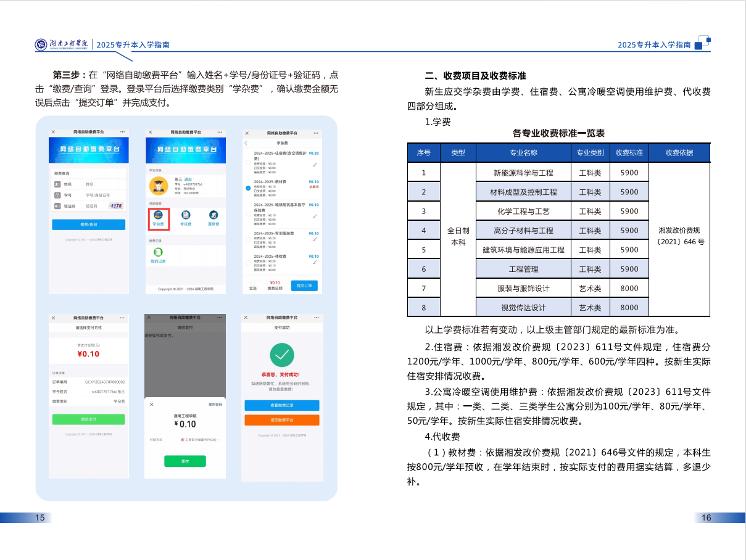This screenshot has height=560, width=746.
Task: Click the 二、收费项目及收费标准 heading
Action: click(x=476, y=76)
